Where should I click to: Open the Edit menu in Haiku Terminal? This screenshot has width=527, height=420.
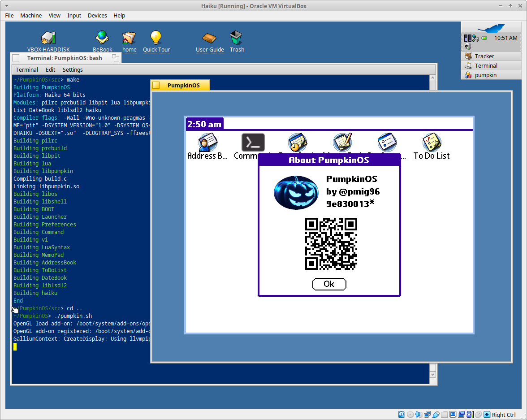[50, 69]
